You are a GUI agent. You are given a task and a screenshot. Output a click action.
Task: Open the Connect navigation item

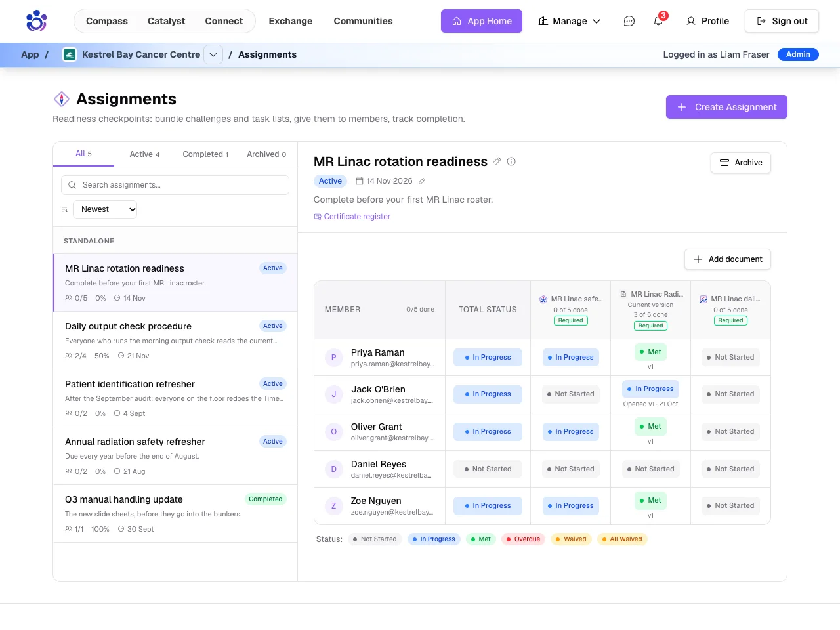224,21
